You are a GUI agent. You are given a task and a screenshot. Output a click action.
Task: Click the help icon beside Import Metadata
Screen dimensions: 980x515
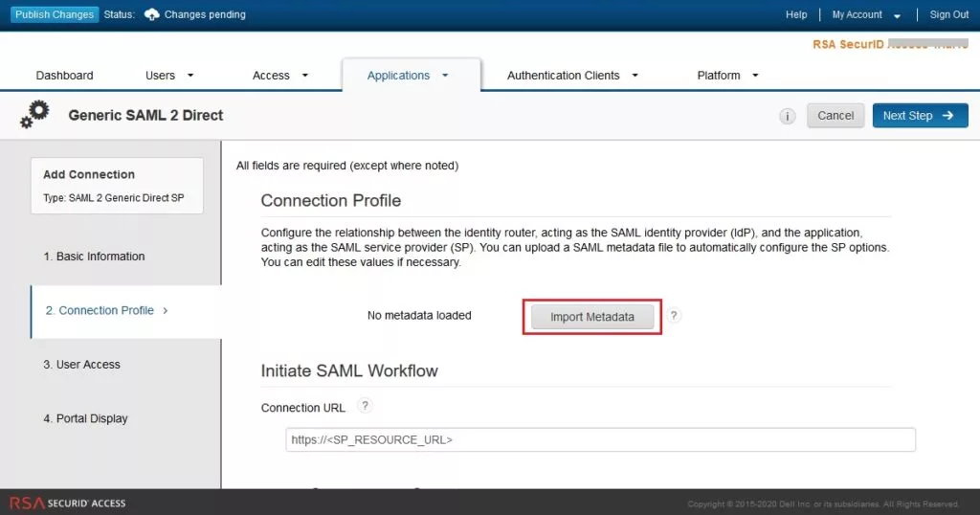(673, 315)
